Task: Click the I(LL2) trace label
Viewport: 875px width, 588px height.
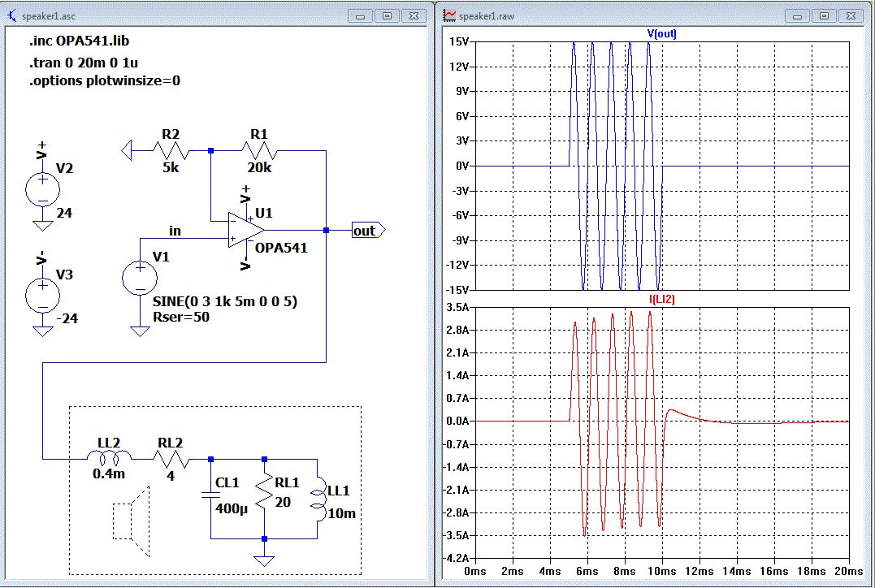Action: (661, 300)
